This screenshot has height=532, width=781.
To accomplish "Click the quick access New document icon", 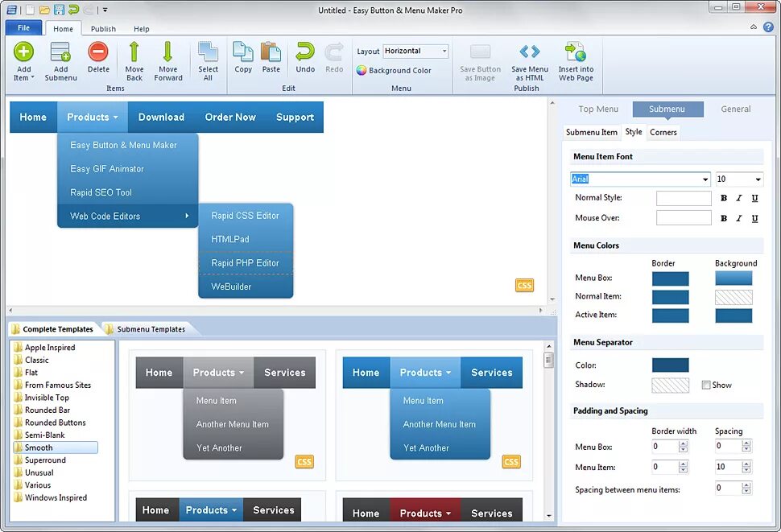I will tap(31, 10).
